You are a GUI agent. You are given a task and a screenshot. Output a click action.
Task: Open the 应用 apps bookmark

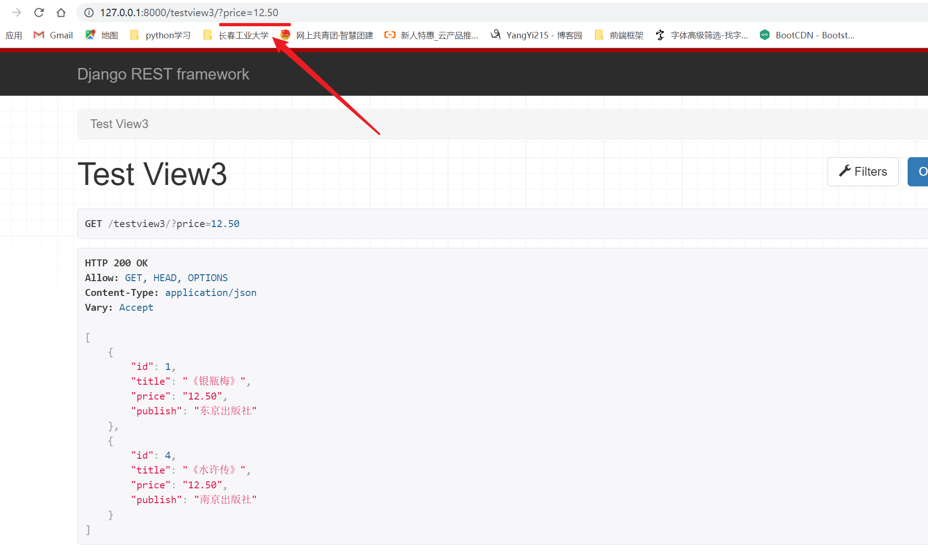14,35
